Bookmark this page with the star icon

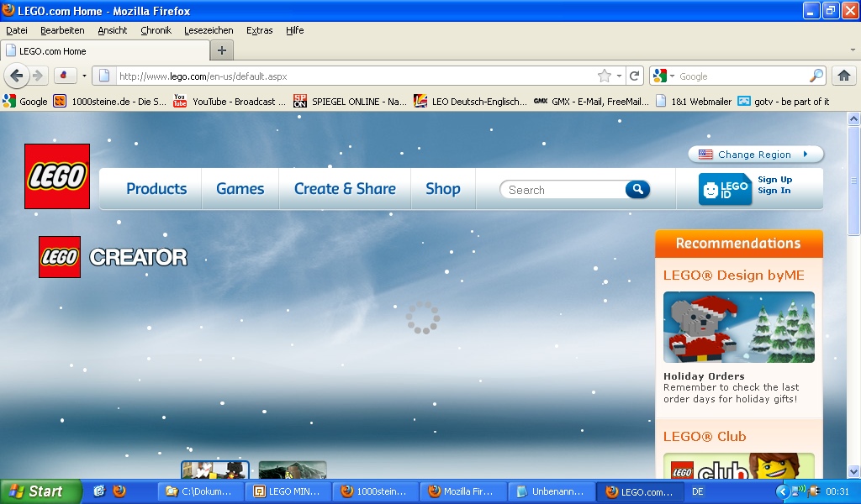(x=604, y=76)
